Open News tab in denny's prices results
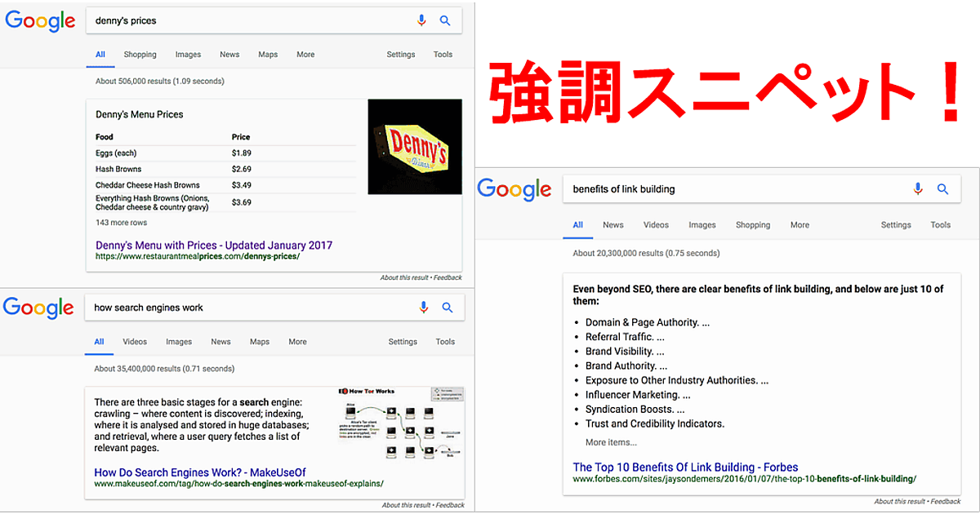The image size is (980, 514). 229,55
